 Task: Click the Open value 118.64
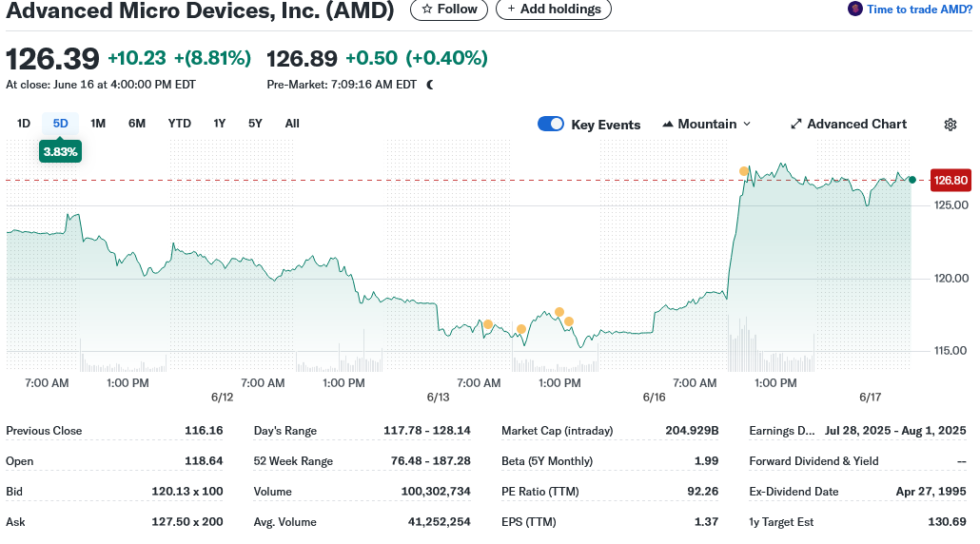point(204,461)
